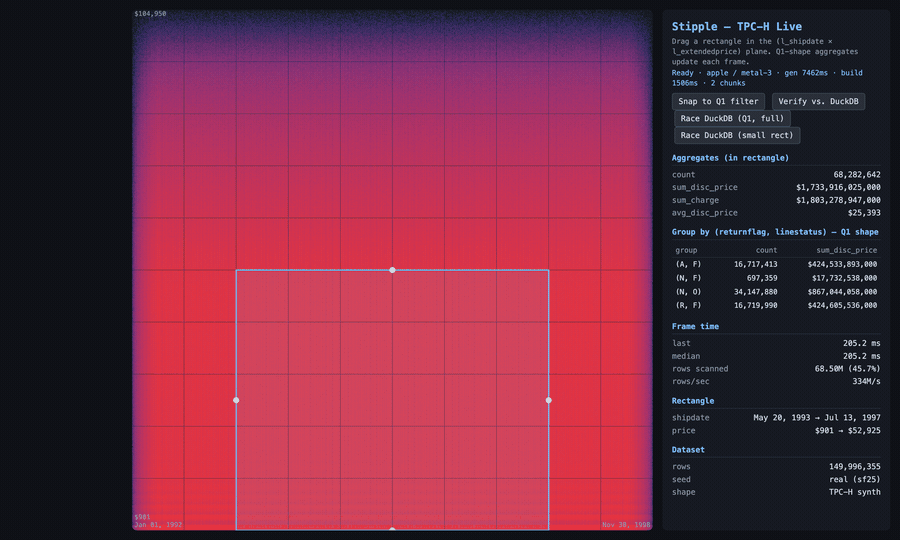Click avg_disc_price value $25,393
900x540 pixels.
point(864,213)
